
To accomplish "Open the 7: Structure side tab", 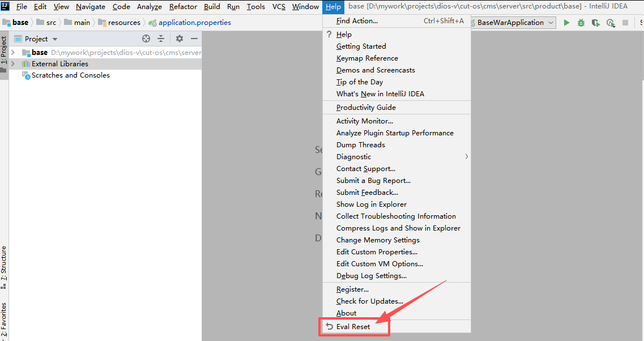I will (4, 267).
